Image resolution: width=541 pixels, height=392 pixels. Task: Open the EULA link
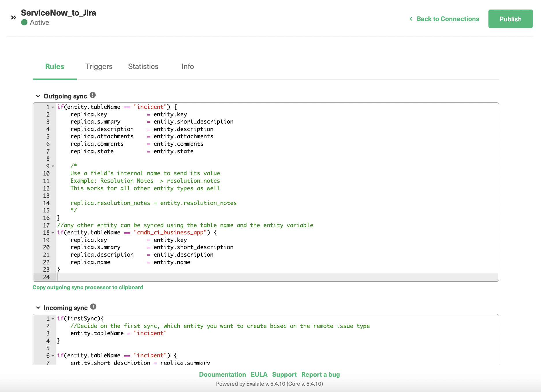coord(259,375)
